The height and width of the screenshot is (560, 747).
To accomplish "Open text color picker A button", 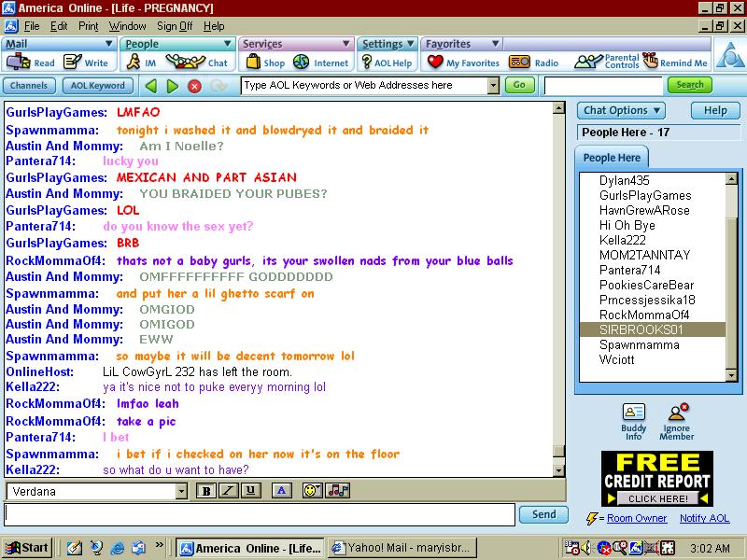I will tap(282, 491).
